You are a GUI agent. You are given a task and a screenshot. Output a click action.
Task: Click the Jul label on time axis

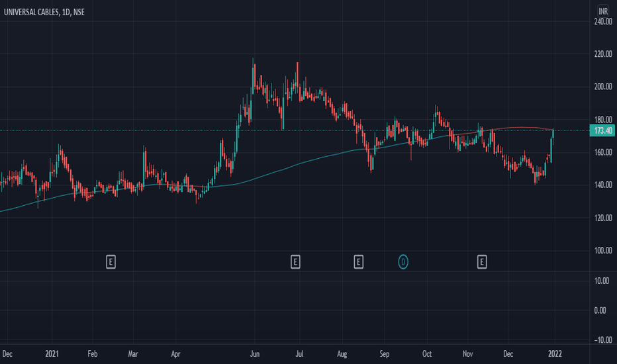[x=299, y=354]
